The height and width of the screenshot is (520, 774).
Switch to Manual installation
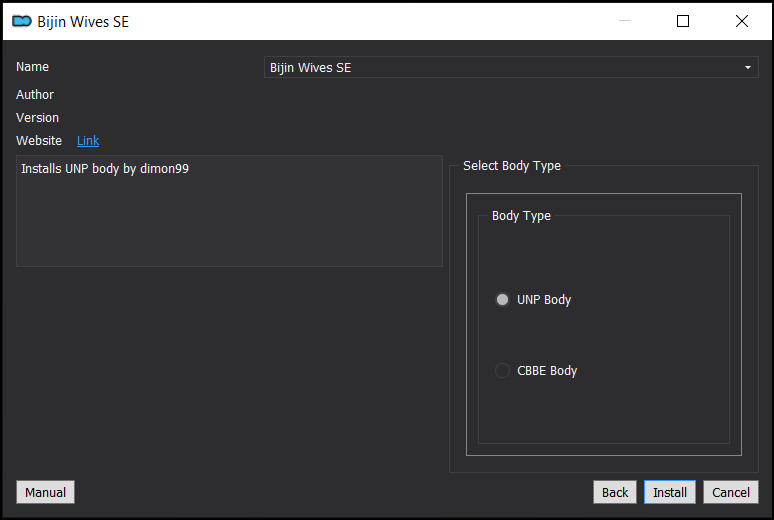coord(45,492)
